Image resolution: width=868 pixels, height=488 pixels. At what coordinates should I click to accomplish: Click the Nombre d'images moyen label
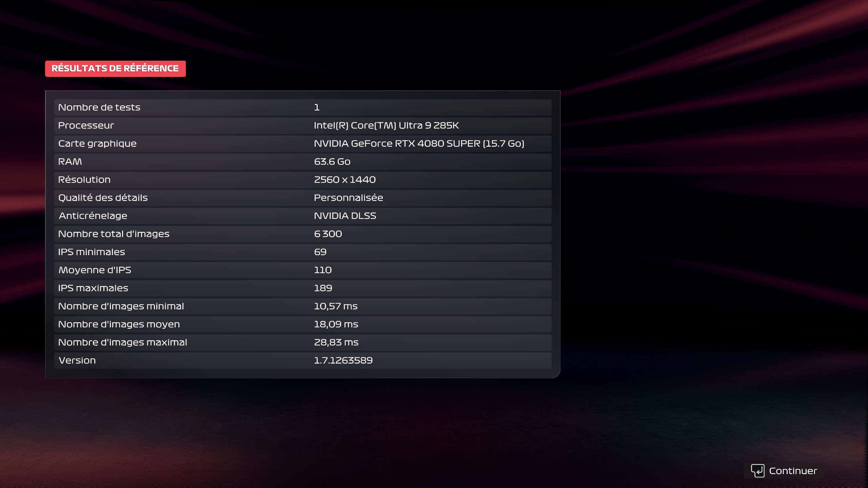point(119,324)
